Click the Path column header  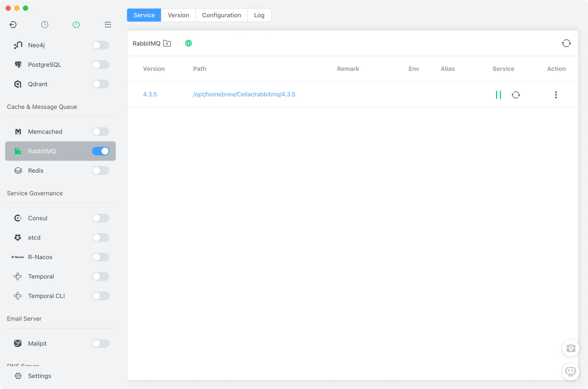point(200,69)
